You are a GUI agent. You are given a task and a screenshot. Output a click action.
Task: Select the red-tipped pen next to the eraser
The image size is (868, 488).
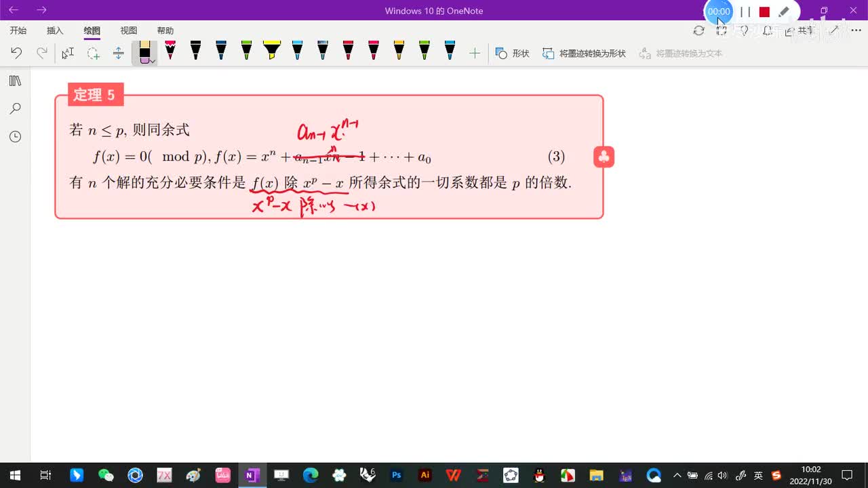pyautogui.click(x=170, y=50)
